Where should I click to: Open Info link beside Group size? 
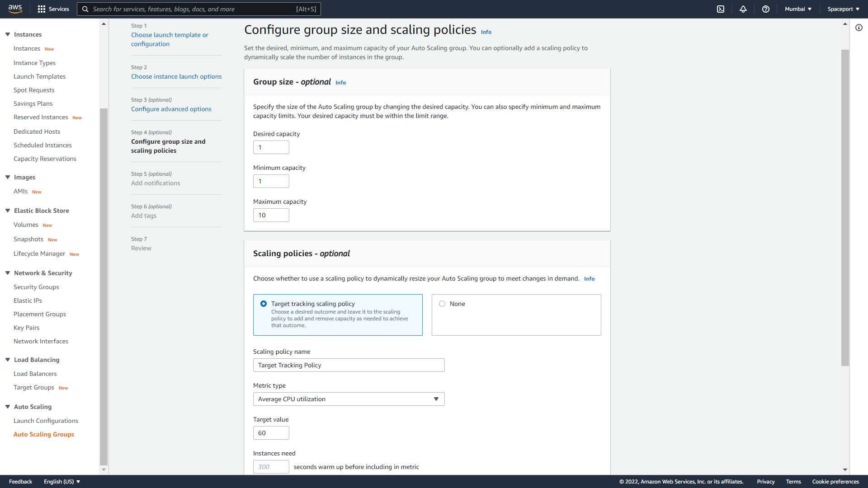click(x=340, y=83)
